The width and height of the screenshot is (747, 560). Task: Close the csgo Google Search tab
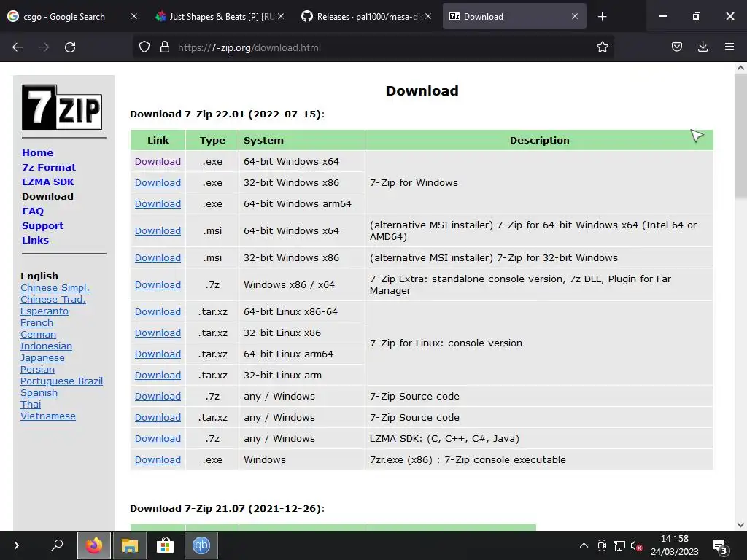pyautogui.click(x=134, y=16)
